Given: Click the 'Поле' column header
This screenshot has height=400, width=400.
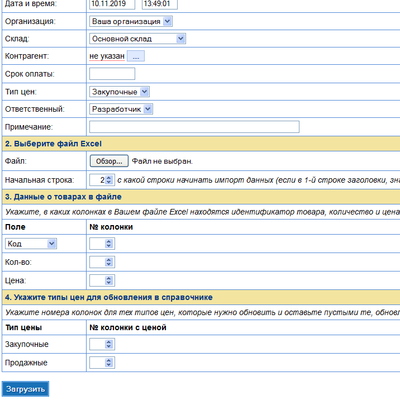Looking at the screenshot, I should tap(15, 227).
